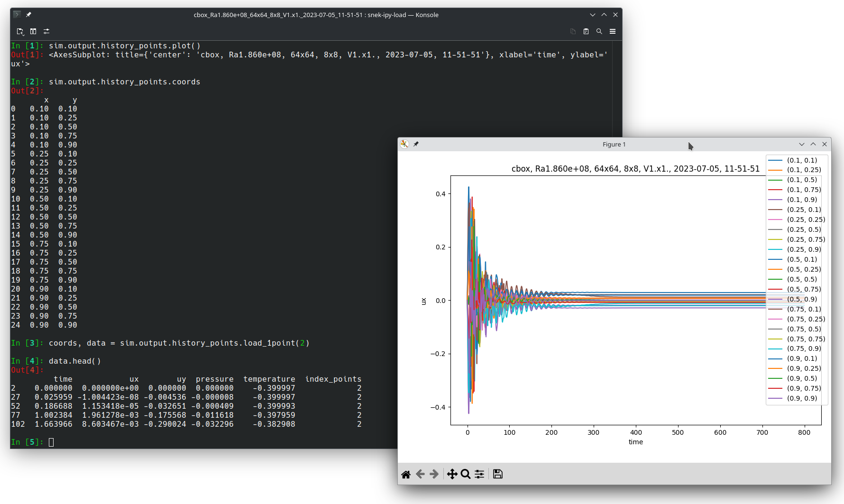Click the In [5] prompt input cursor
Screen dimensions: 844x504
click(51, 442)
